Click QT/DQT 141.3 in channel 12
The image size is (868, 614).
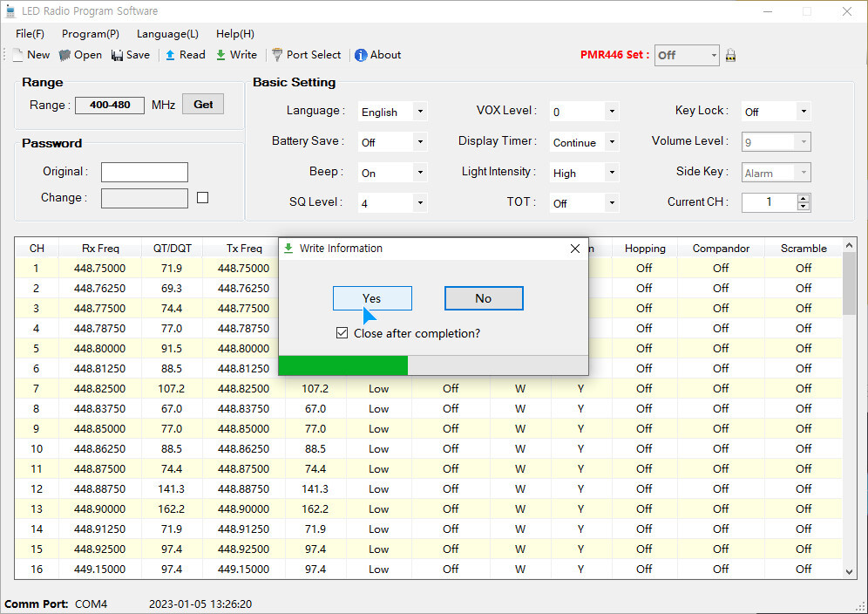click(x=173, y=488)
